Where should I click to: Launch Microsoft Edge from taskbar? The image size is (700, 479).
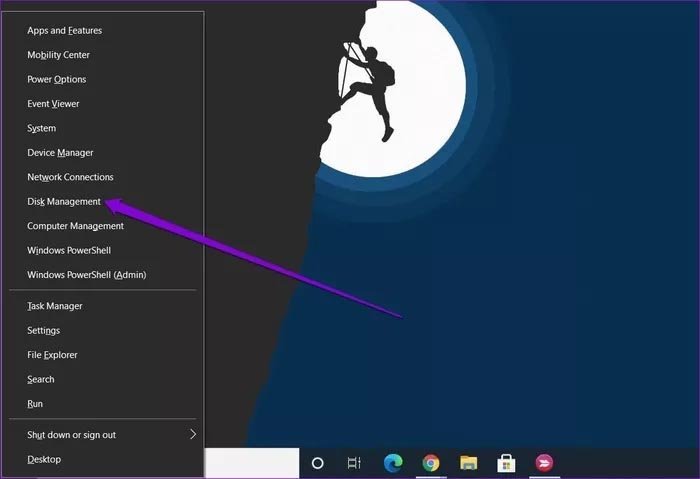click(x=393, y=463)
